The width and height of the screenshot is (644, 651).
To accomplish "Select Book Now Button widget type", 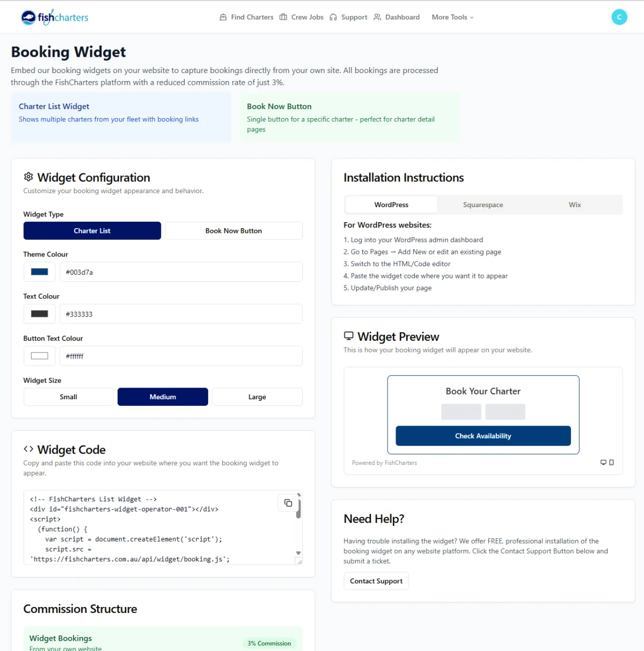I will click(234, 231).
